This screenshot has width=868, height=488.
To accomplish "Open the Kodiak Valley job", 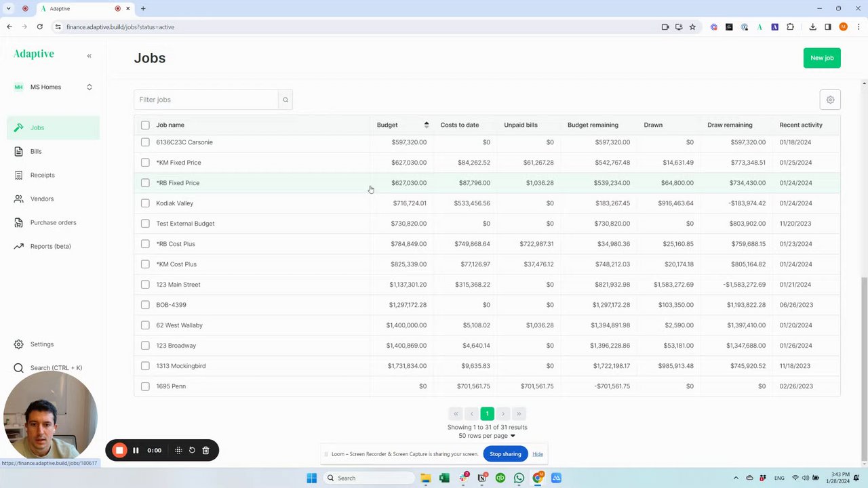I will coord(174,203).
